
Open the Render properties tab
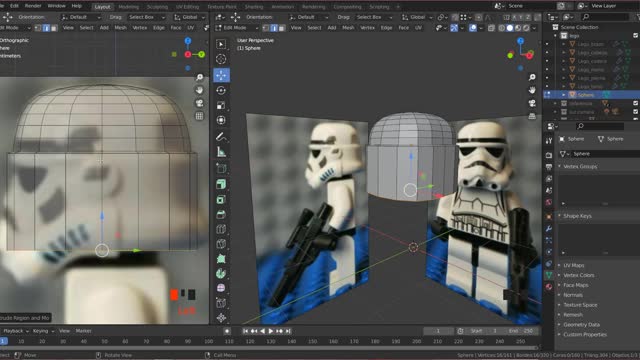549,155
